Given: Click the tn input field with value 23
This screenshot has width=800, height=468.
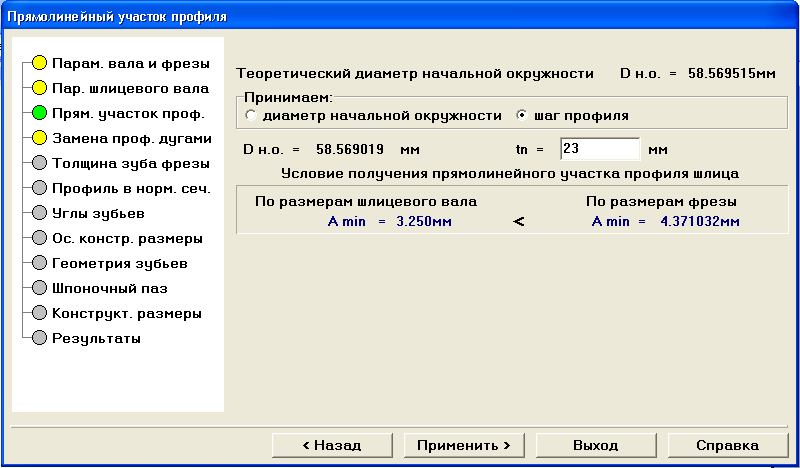Looking at the screenshot, I should point(600,149).
